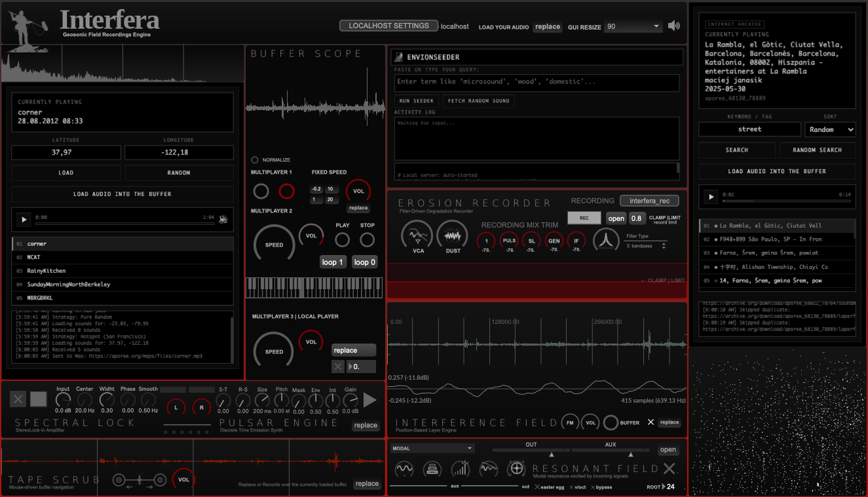This screenshot has width=868, height=497.
Task: Toggle easter egg in Resonant Field
Action: click(549, 487)
